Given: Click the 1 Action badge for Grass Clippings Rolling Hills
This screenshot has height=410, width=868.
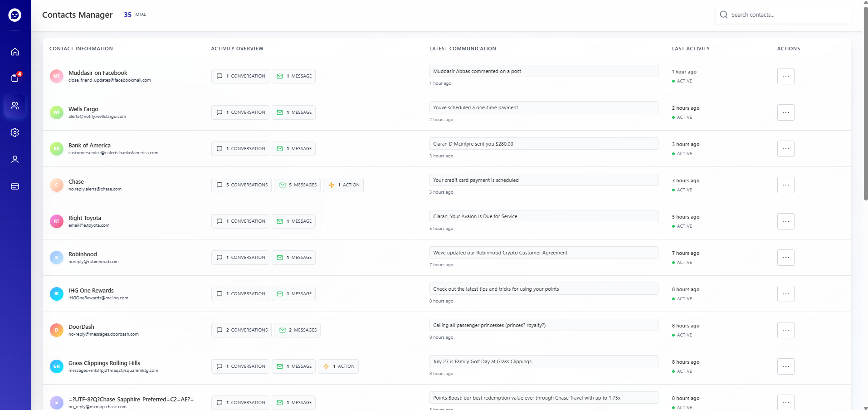Looking at the screenshot, I should tap(338, 366).
